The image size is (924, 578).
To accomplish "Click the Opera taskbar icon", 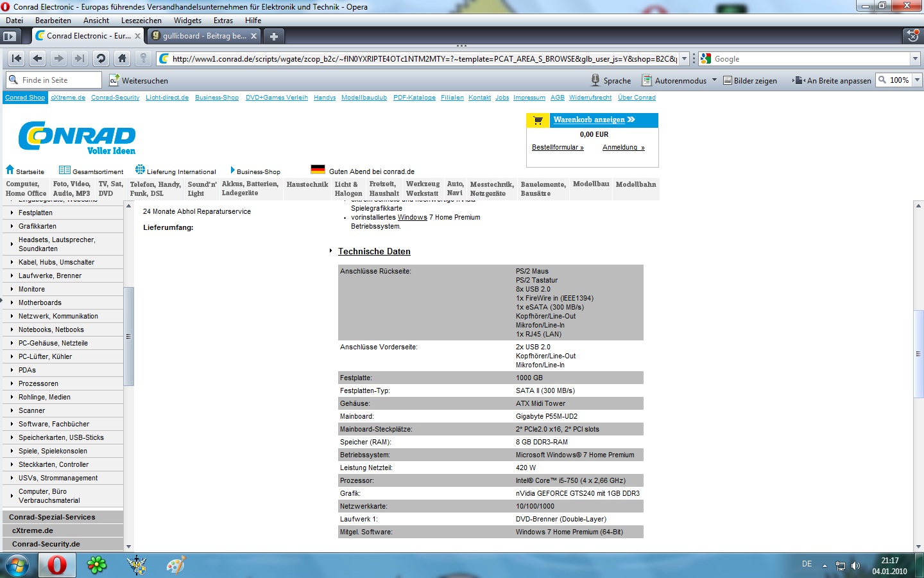I will [57, 565].
